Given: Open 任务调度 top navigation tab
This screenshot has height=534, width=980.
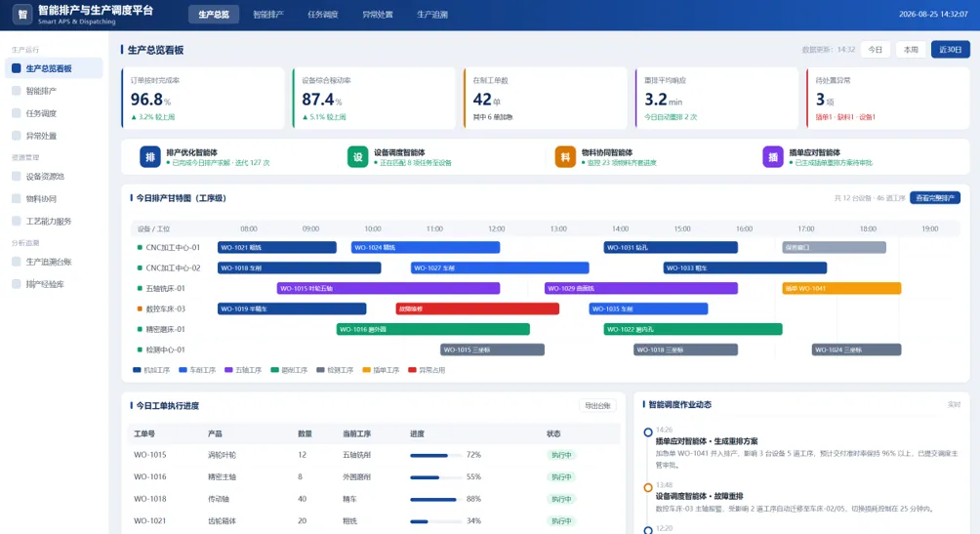Looking at the screenshot, I should click(x=322, y=15).
